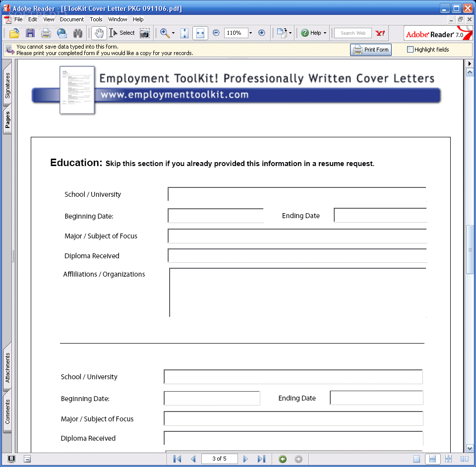Screen dimensions: 476x467
Task: Click the grayed Next View arrow
Action: pos(298,459)
